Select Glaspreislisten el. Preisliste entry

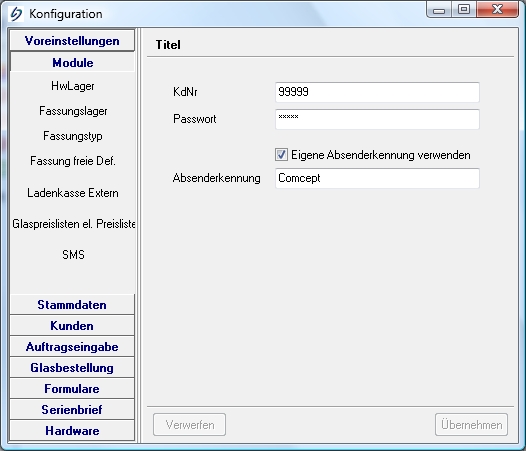tap(73, 224)
